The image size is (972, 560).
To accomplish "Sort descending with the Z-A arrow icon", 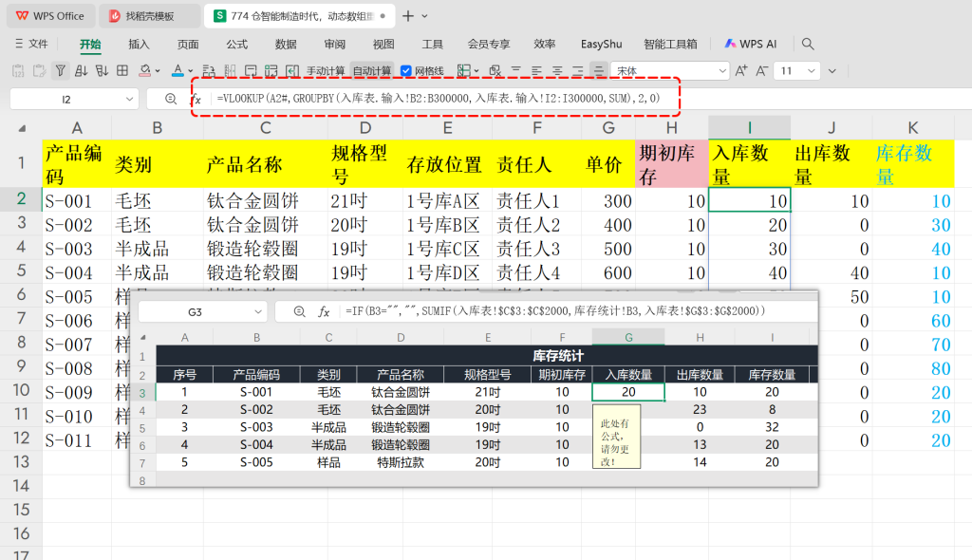I will click(x=102, y=70).
